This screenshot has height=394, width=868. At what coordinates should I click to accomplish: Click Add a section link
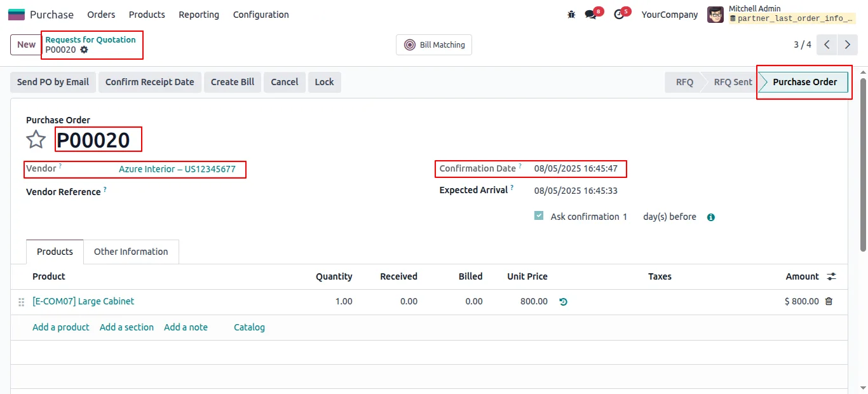[126, 327]
